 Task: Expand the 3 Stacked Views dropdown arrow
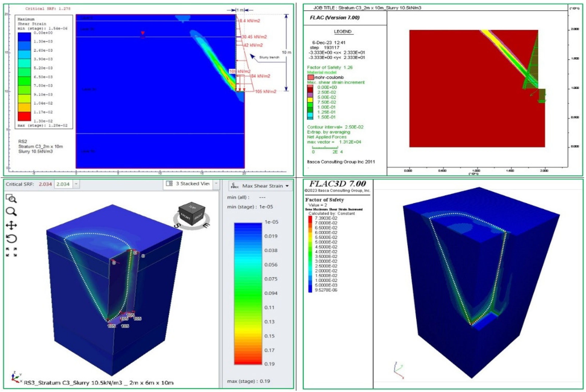pyautogui.click(x=216, y=184)
